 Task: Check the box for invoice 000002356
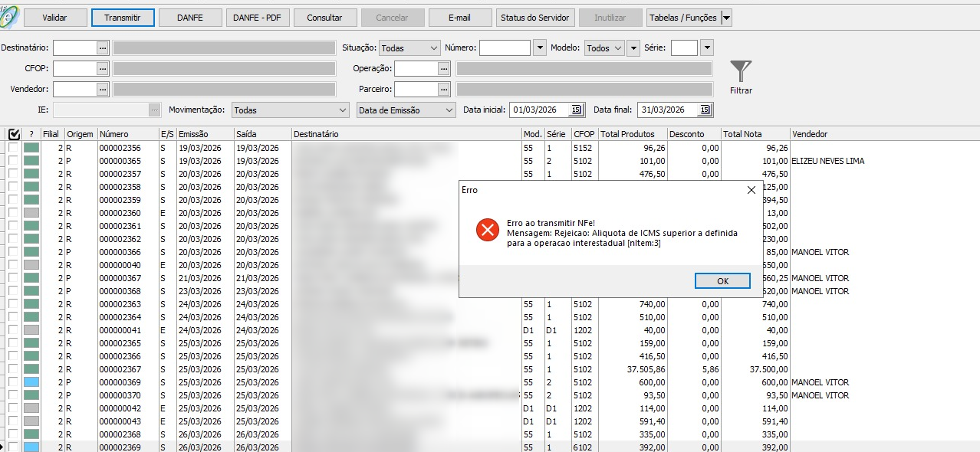point(14,148)
